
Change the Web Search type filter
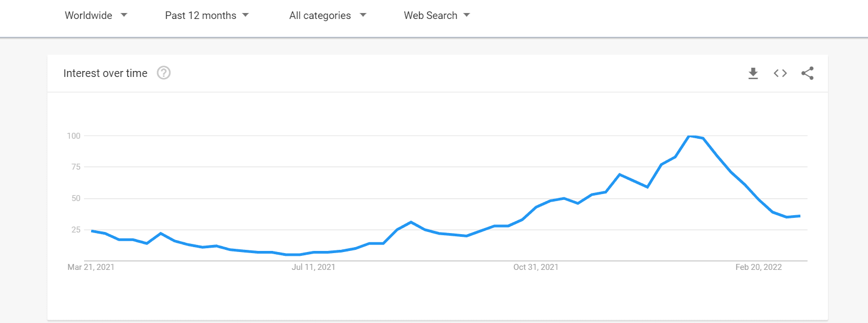click(436, 16)
